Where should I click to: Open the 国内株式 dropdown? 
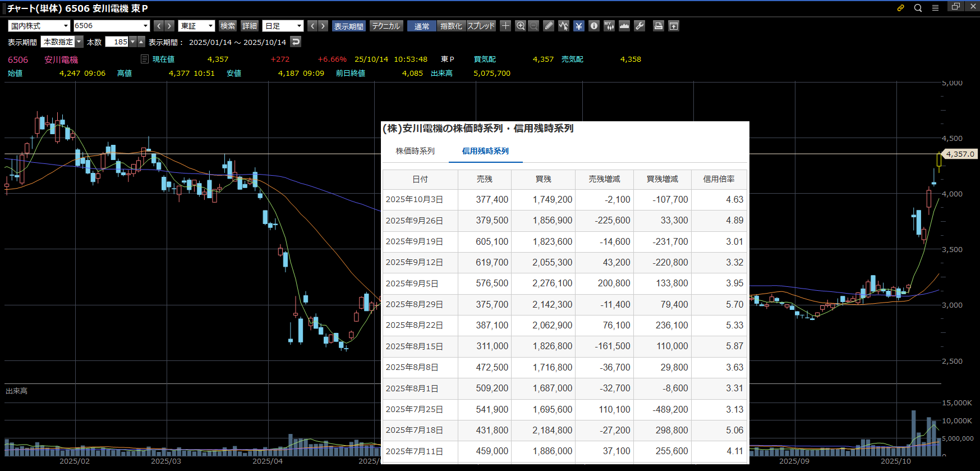39,26
